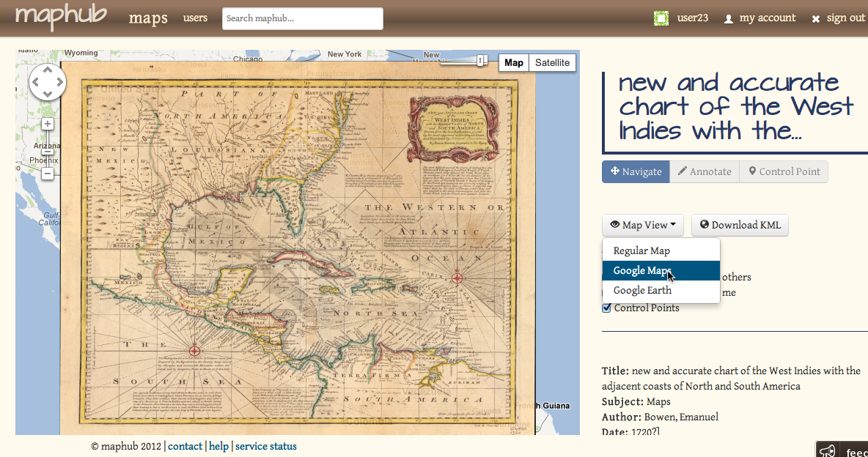
Task: Switch base layer to Map
Action: 514,62
